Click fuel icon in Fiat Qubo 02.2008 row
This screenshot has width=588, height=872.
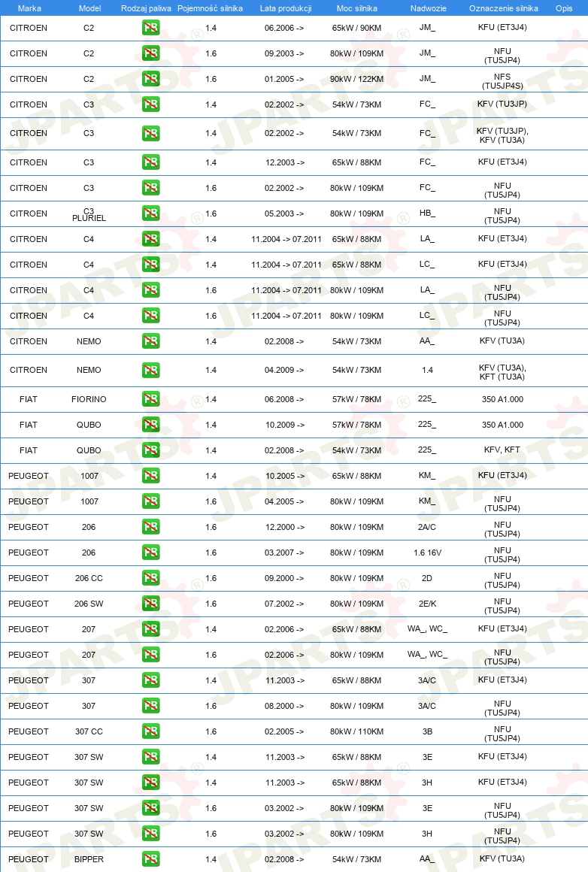point(150,450)
